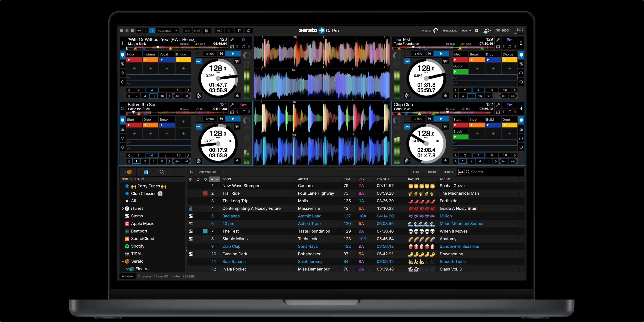
Task: Select the deck 1 stems tab icon
Action: pos(123,64)
